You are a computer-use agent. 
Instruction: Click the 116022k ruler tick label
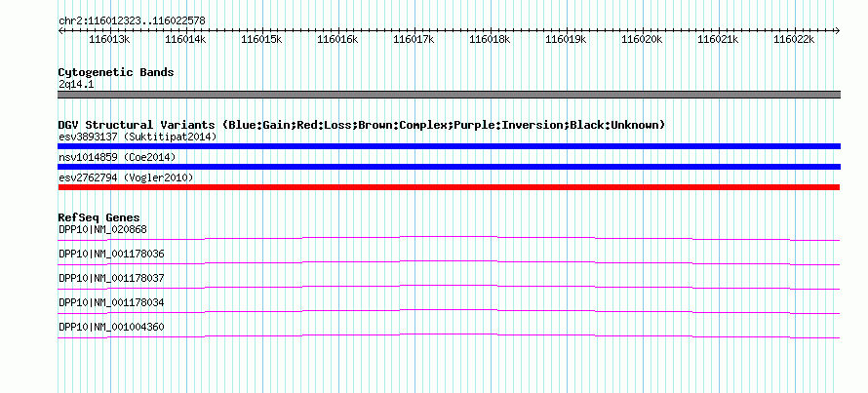point(794,39)
